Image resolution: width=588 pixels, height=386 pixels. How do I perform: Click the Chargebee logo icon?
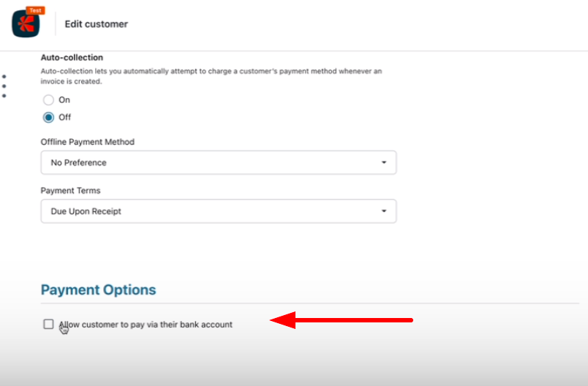tap(26, 24)
